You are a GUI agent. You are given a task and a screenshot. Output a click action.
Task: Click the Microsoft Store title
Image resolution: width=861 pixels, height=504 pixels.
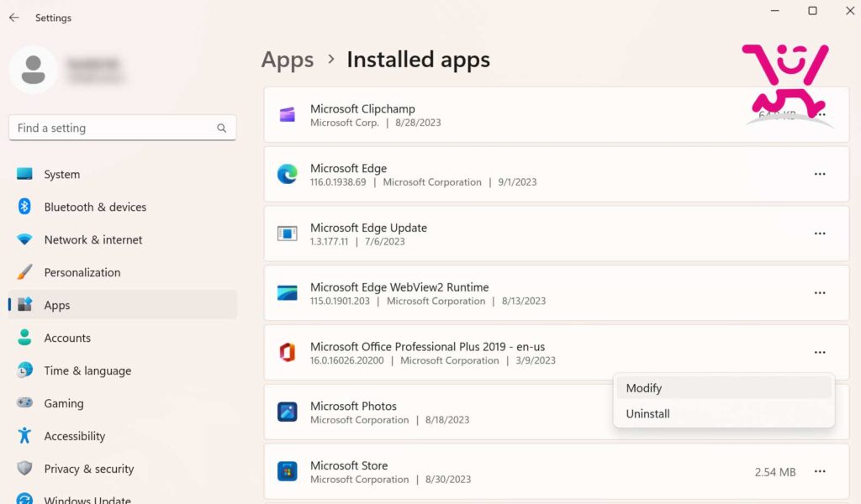pos(349,465)
